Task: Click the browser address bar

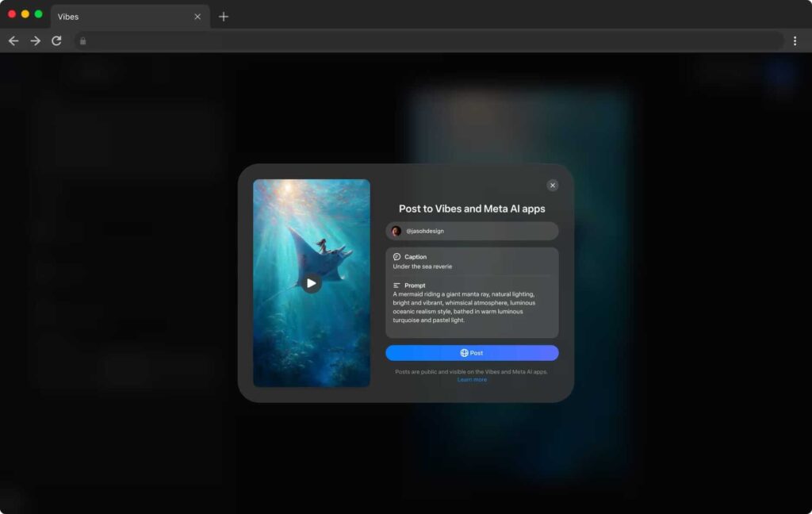Action: 428,40
